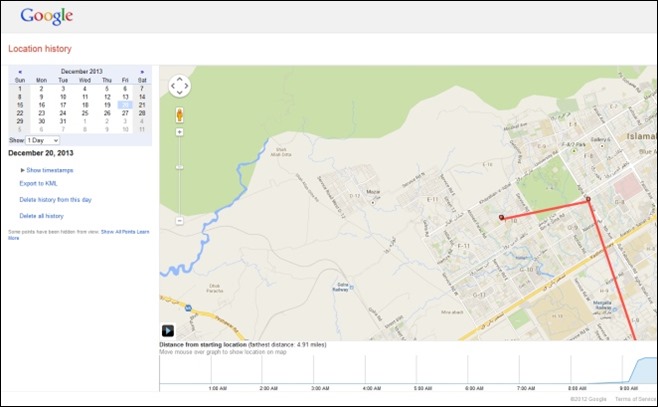The width and height of the screenshot is (658, 407).
Task: Go to previous month in calendar
Action: (x=20, y=72)
